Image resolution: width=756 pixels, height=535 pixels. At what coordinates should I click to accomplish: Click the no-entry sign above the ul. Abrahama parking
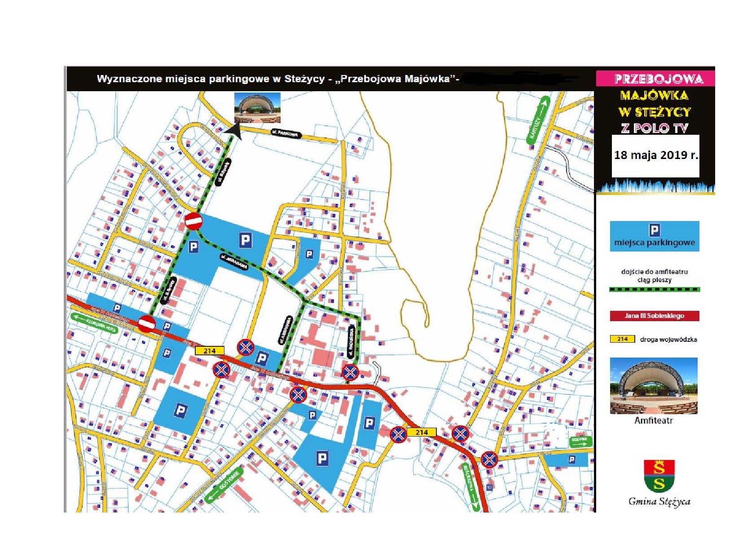pyautogui.click(x=193, y=221)
